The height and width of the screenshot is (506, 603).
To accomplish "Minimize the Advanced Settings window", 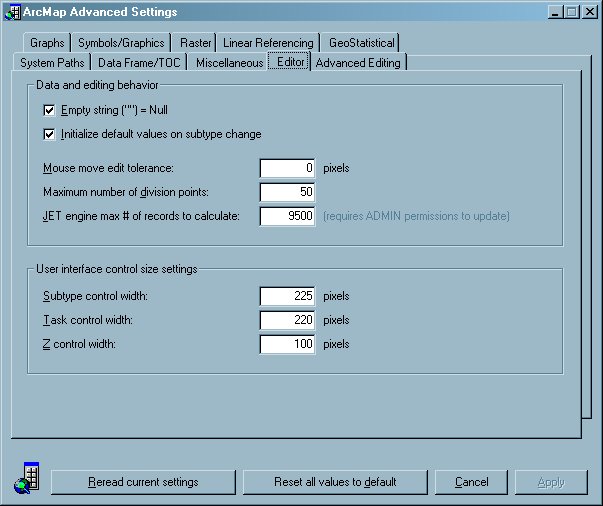I will coord(555,12).
